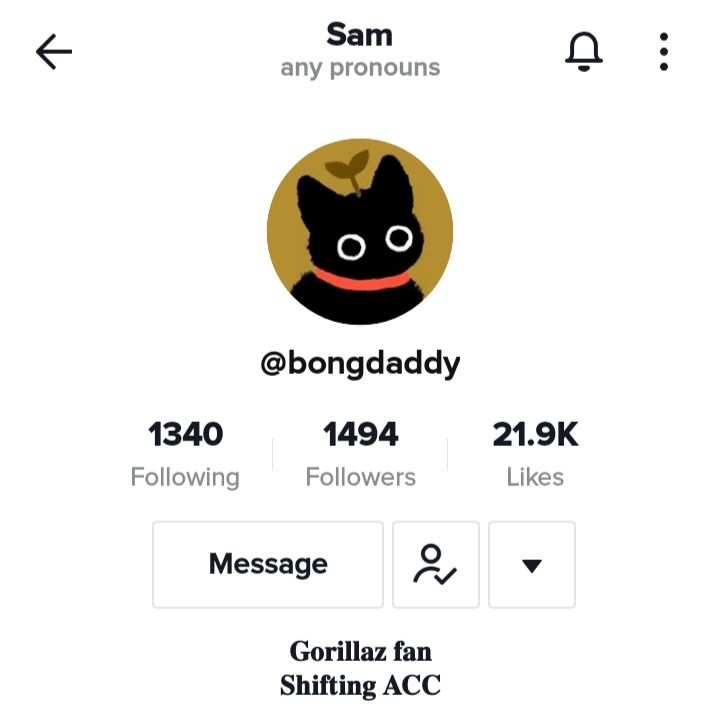720x720 pixels.
Task: Select the 'Gorillaz fan' bio line
Action: click(360, 652)
